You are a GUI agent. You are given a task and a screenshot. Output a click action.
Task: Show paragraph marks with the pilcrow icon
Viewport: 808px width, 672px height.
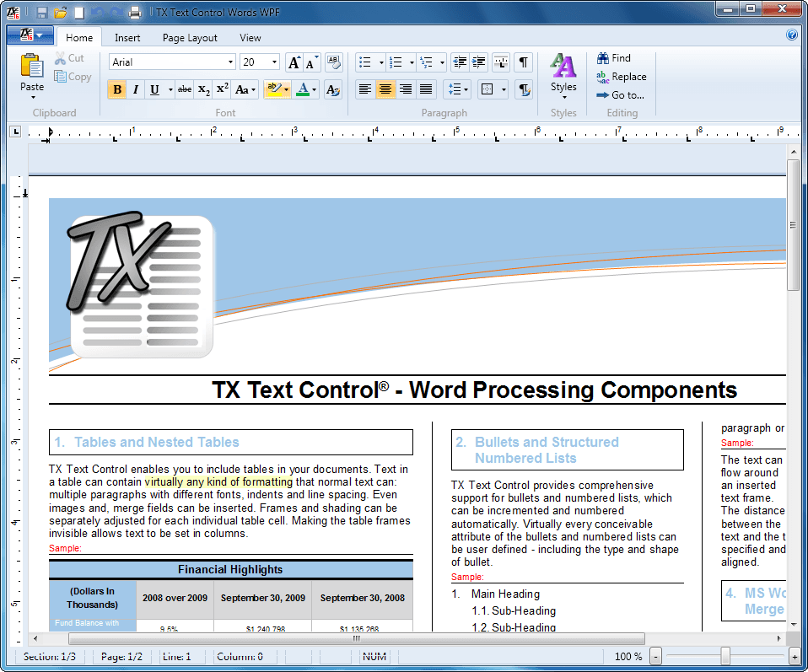523,62
